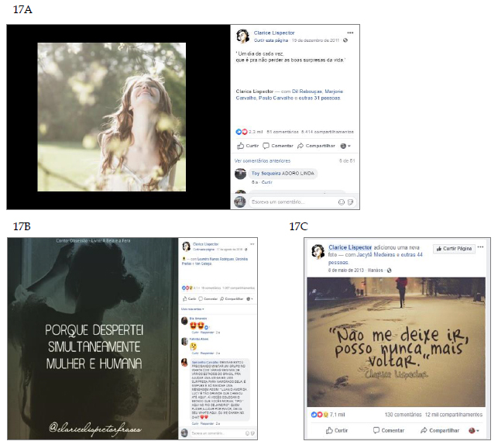The image size is (498, 448).
Task: Click the Clarice Lispector avatar in post 17B
Action: (186, 246)
